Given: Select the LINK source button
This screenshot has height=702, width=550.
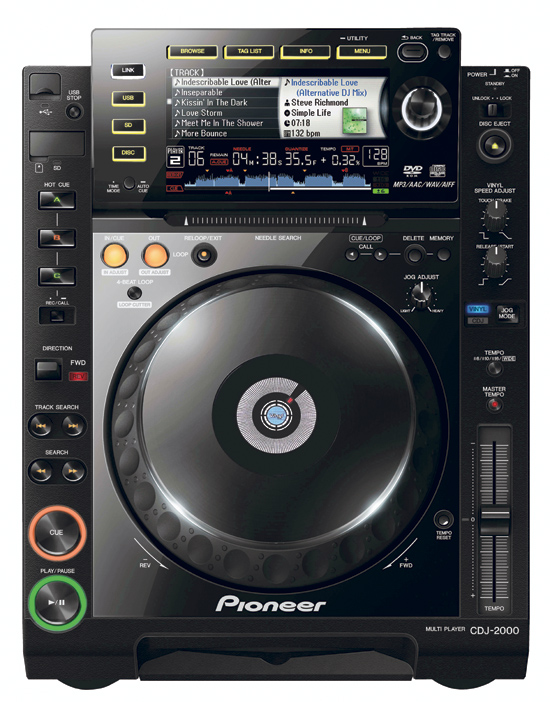Looking at the screenshot, I should (128, 71).
